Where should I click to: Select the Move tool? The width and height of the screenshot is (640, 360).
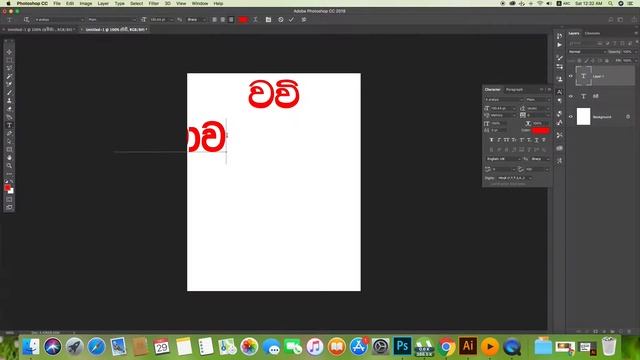tap(9, 52)
